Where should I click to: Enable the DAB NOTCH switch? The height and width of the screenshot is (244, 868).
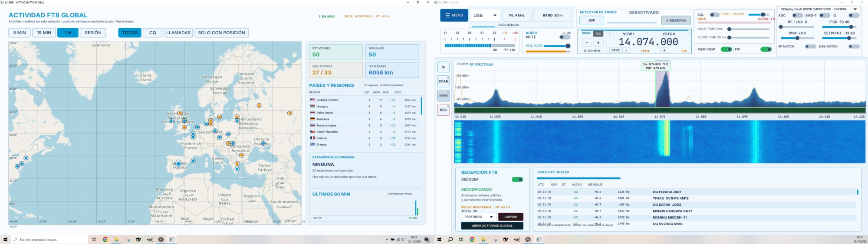854,46
